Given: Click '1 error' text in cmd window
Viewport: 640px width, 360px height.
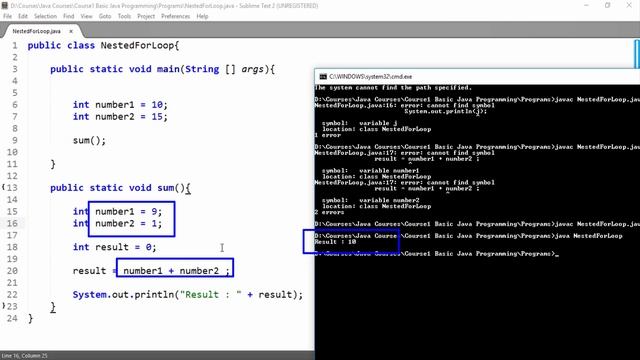Looking at the screenshot, I should (327, 135).
